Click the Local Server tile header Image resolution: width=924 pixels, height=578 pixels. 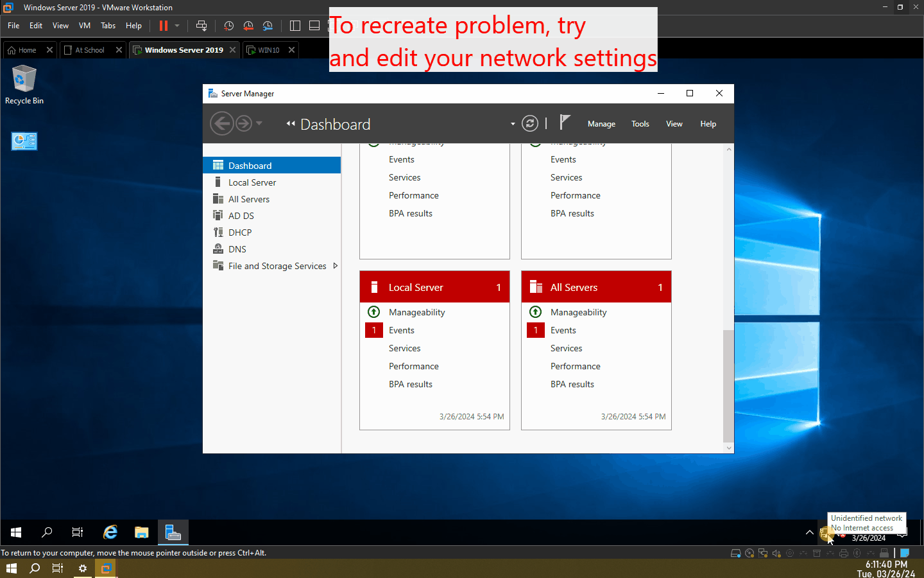[x=434, y=287]
